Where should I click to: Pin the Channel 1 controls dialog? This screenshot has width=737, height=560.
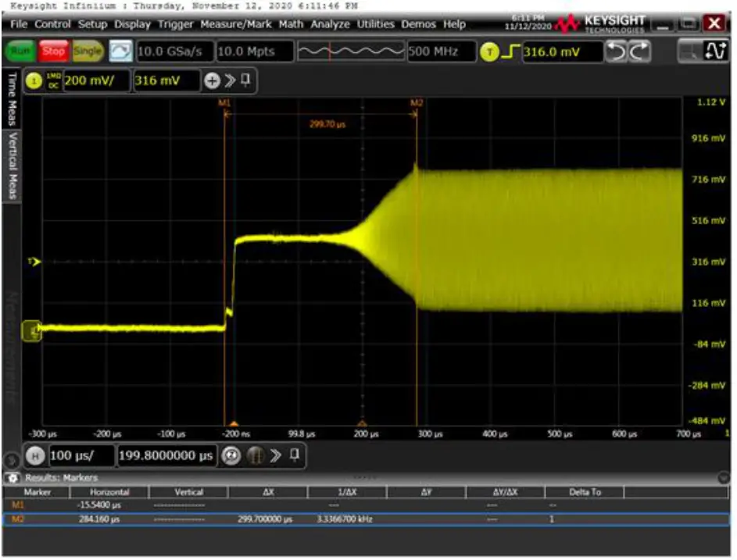click(x=245, y=80)
